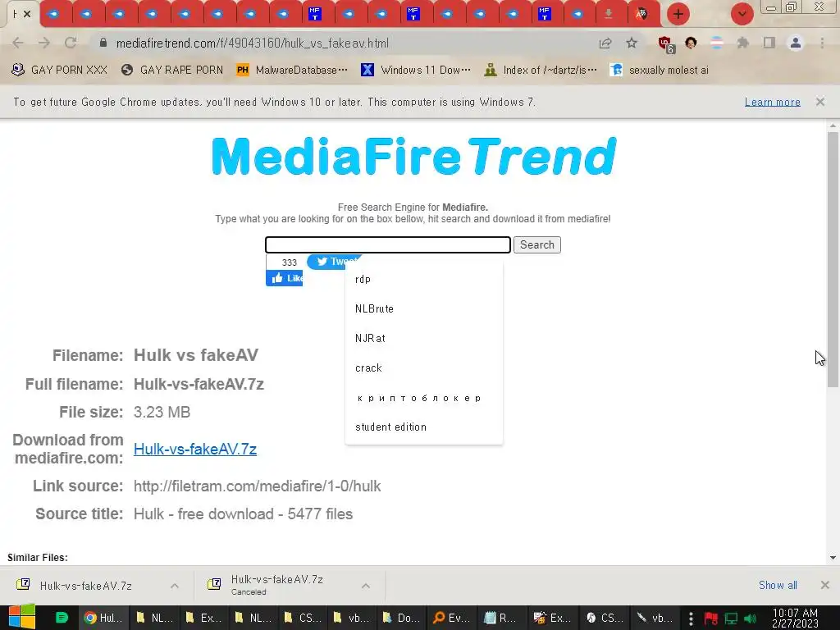Close the downloads shelf
Image resolution: width=840 pixels, height=630 pixels.
825,585
